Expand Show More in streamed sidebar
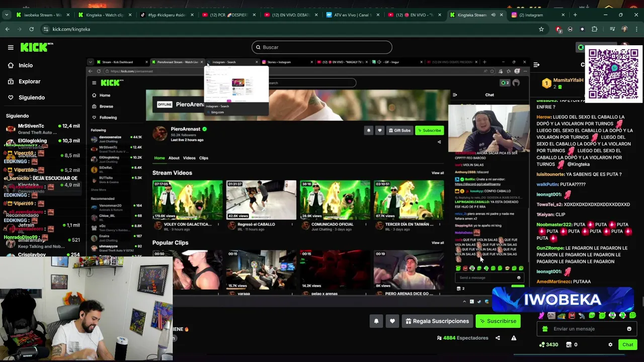Screen dimensions: 644x362 99,190
